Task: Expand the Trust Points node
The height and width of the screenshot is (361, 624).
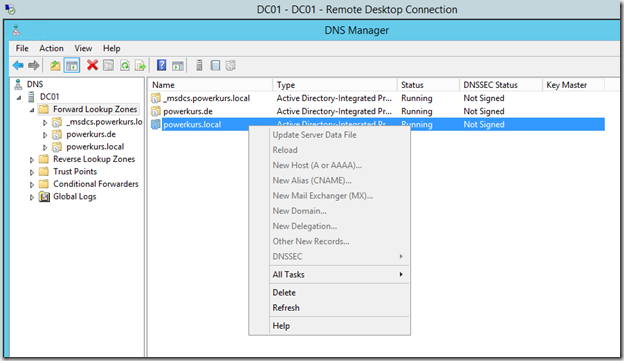Action: 32,172
